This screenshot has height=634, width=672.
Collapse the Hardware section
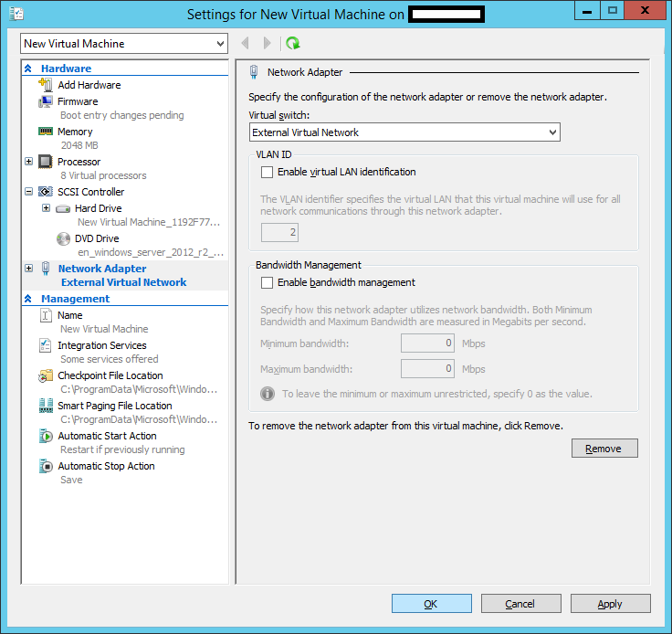tap(28, 69)
